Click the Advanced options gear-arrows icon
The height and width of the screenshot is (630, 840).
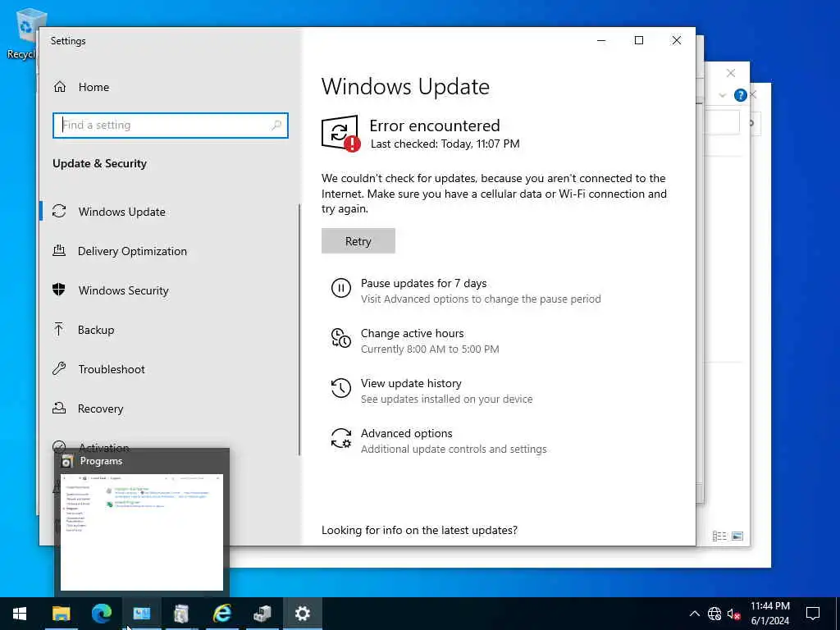tap(340, 438)
